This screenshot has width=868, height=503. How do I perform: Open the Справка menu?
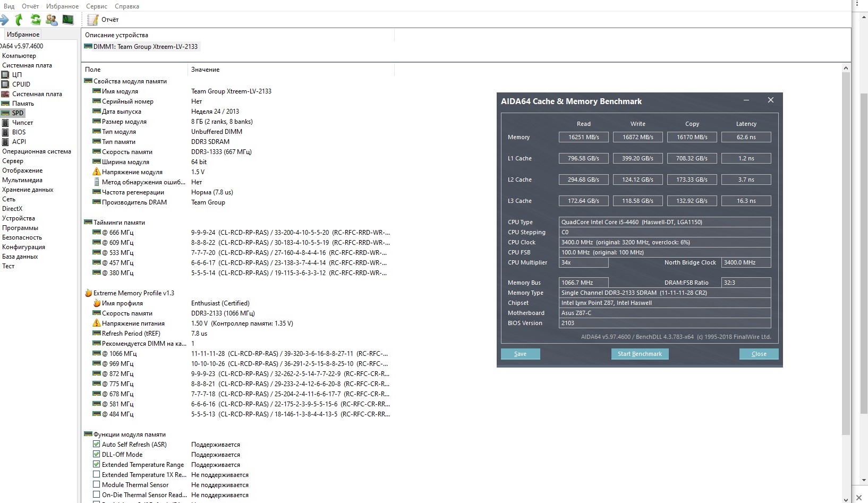click(x=127, y=6)
